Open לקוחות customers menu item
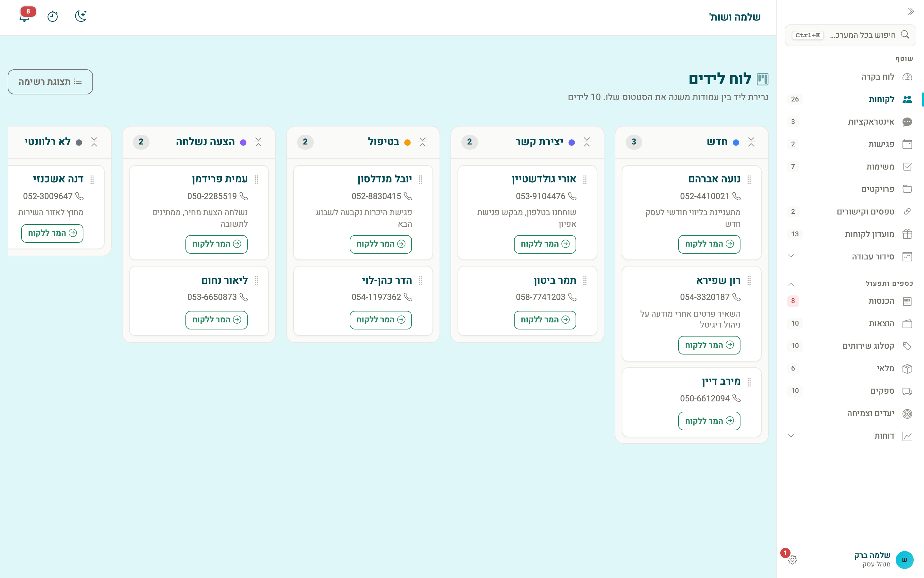Viewport: 924px width, 578px height. tap(850, 100)
